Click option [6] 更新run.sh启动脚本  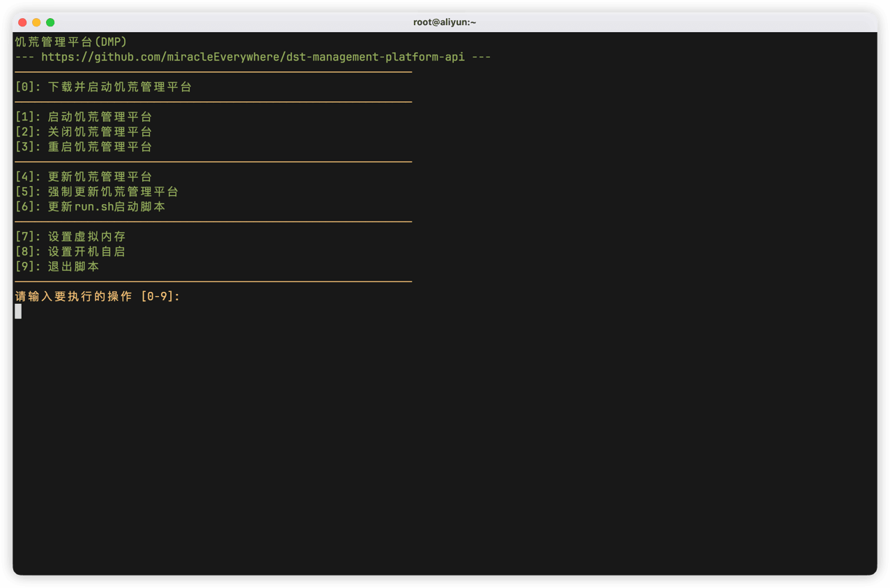click(x=91, y=207)
